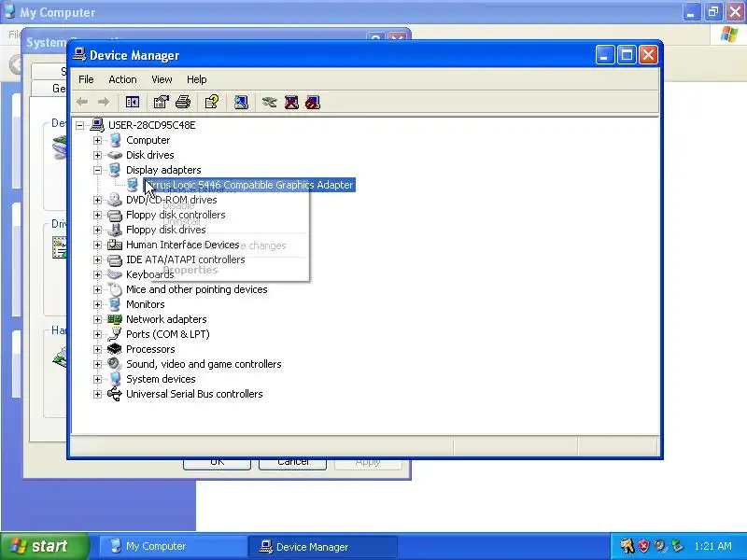Click the Disk drives category icon

pyautogui.click(x=115, y=155)
